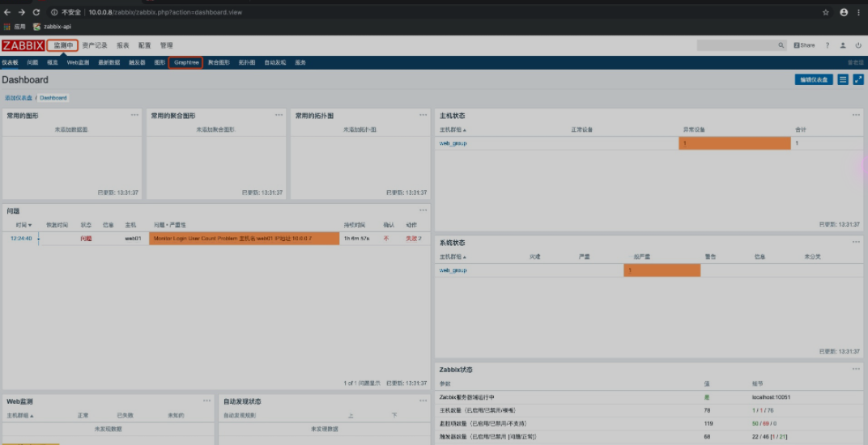This screenshot has width=868, height=445.
Task: Open the user profile icon
Action: [843, 45]
